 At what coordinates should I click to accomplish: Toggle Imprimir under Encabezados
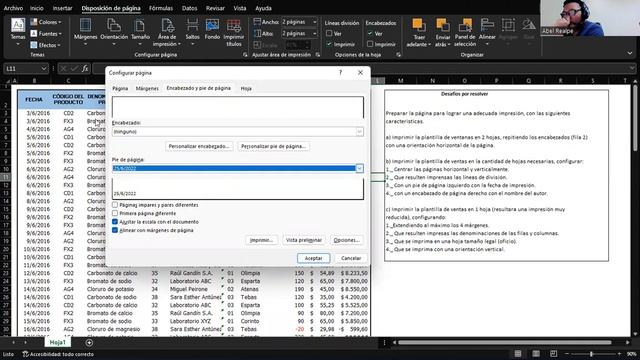tap(370, 44)
